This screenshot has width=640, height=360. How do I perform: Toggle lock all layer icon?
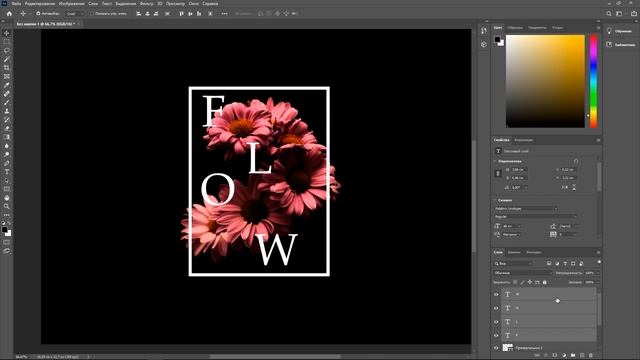(544, 282)
